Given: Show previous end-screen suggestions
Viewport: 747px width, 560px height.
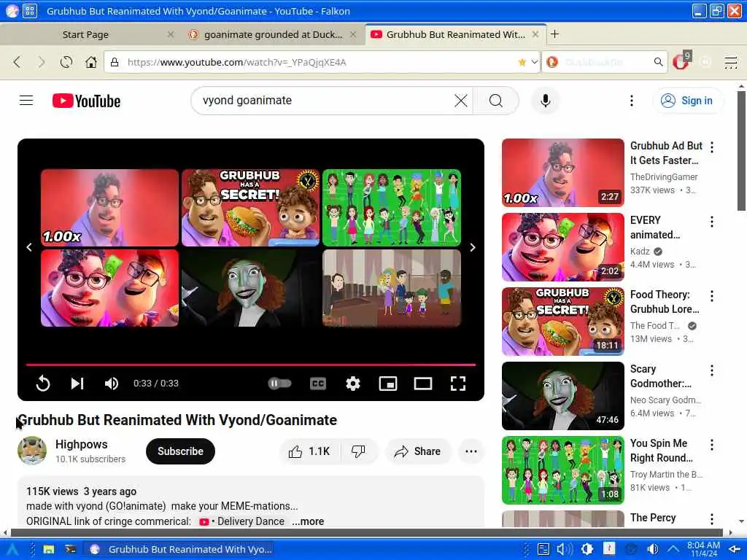Looking at the screenshot, I should [x=29, y=247].
